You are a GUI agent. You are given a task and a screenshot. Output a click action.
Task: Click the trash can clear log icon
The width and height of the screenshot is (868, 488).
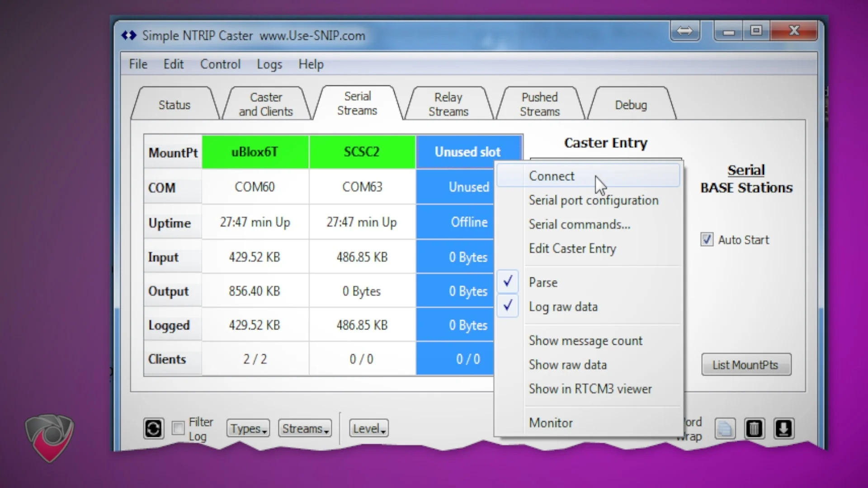(754, 428)
